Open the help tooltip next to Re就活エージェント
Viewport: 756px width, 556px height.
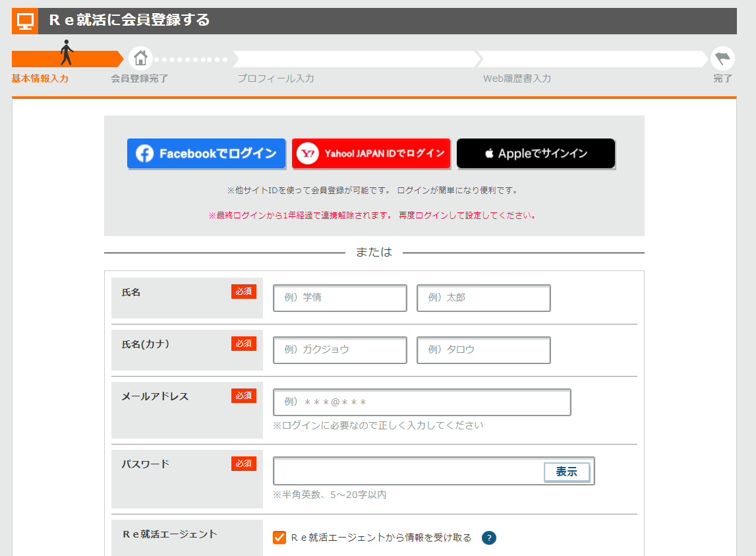[488, 538]
